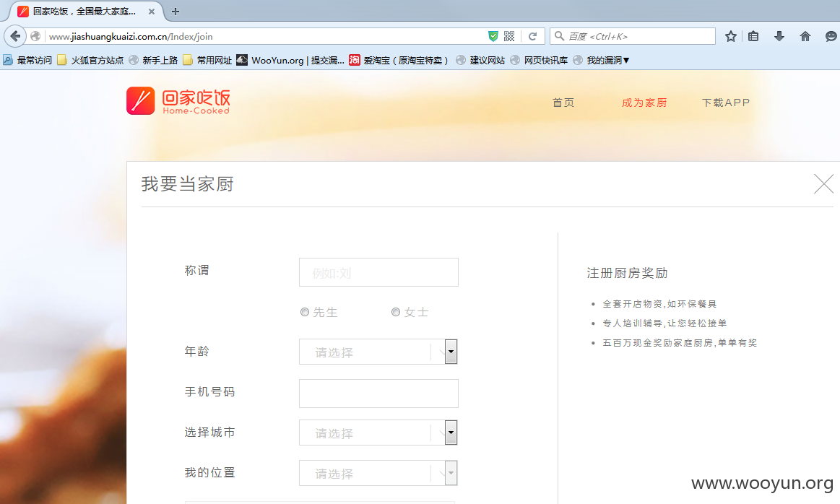The height and width of the screenshot is (504, 840).
Task: Click the 注册厨房奖励 heading
Action: 627,273
